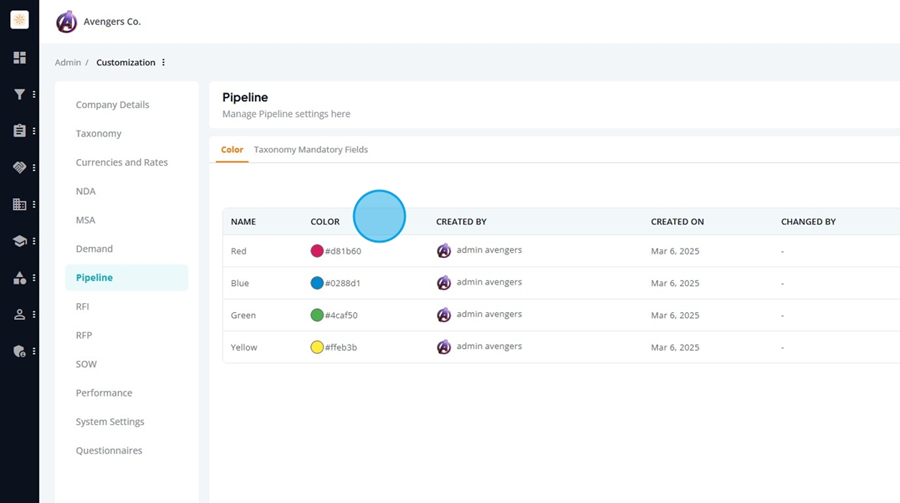Click the Avengers Co. company logo
900x503 pixels.
[67, 22]
